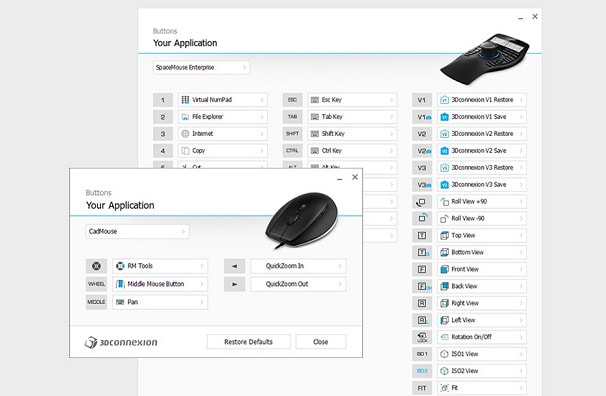Click the Rotation On/Off icon
606x396 pixels.
tap(444, 337)
